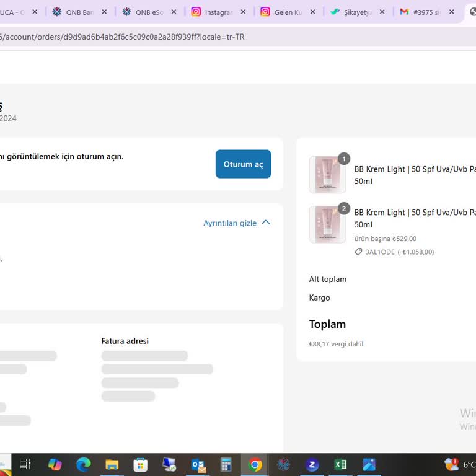The width and height of the screenshot is (476, 476).
Task: Open the remote desktop monitor taskbar icon
Action: [169, 464]
